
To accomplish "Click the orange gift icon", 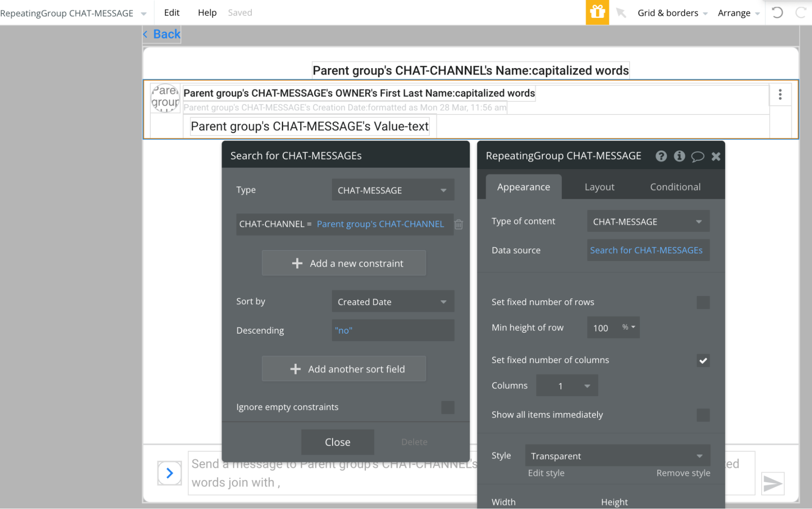I will (x=597, y=13).
